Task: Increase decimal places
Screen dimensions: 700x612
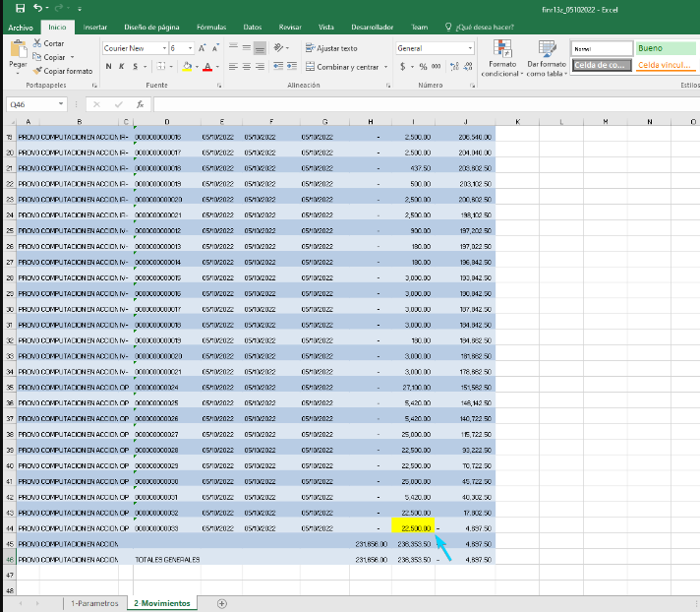Action: [454, 67]
